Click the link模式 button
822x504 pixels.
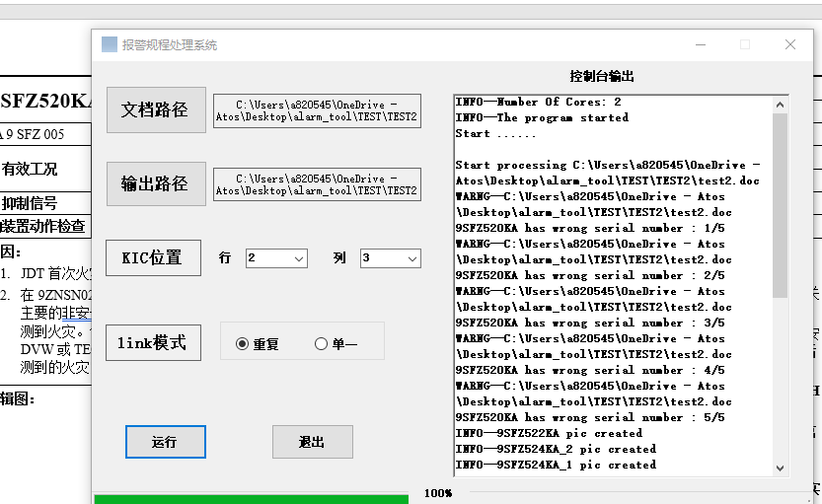point(152,343)
